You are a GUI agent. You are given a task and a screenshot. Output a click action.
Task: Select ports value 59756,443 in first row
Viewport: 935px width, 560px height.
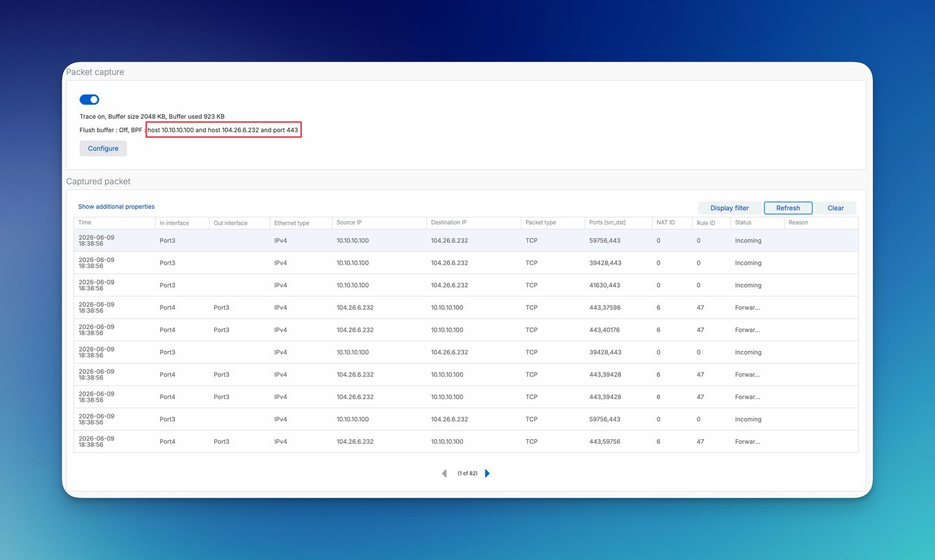click(x=605, y=241)
